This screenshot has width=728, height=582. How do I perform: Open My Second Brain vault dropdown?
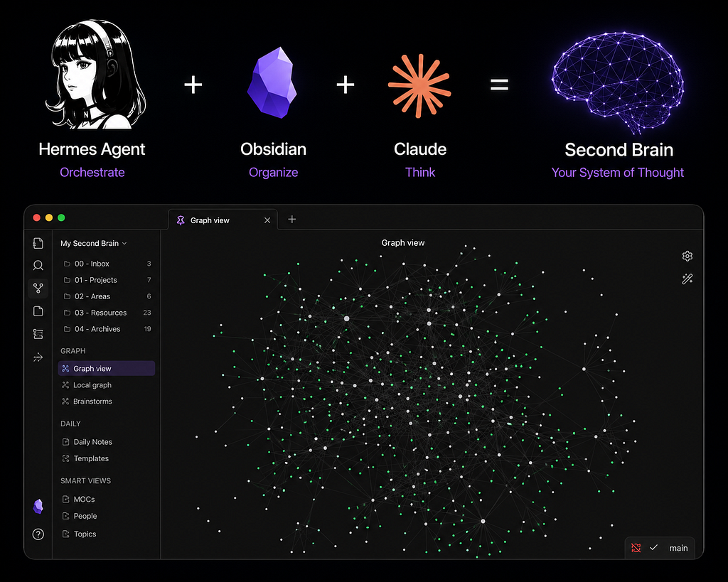pyautogui.click(x=93, y=243)
